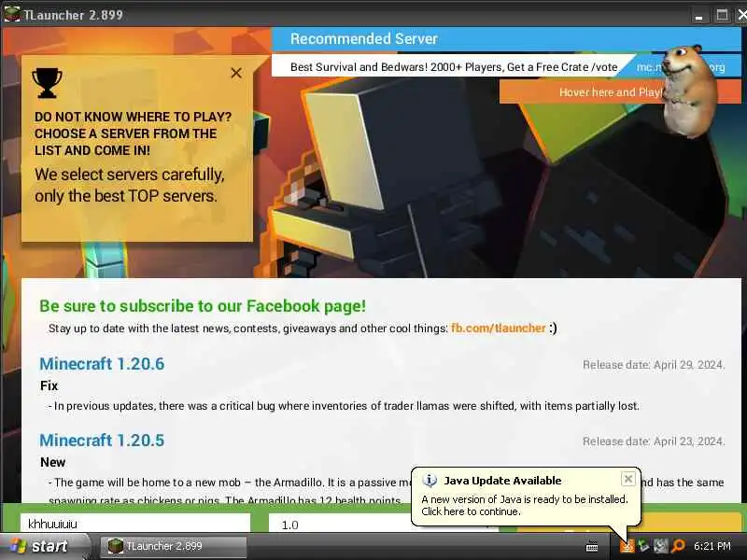Close the Java Update Available balloon
Viewport: 747px width, 560px height.
pyautogui.click(x=627, y=479)
